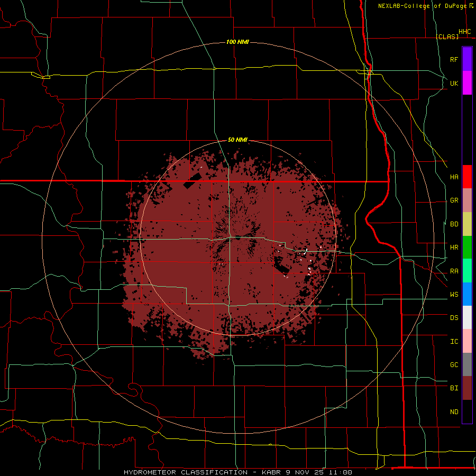The image size is (476, 476).
Task: Click the HA legend label
Action: tap(454, 177)
